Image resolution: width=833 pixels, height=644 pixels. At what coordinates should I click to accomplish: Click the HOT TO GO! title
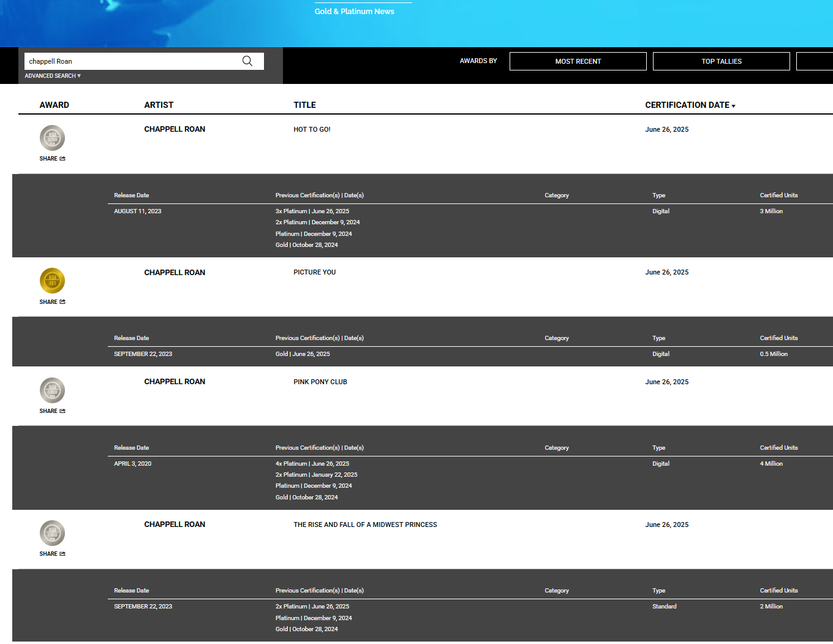coord(312,129)
